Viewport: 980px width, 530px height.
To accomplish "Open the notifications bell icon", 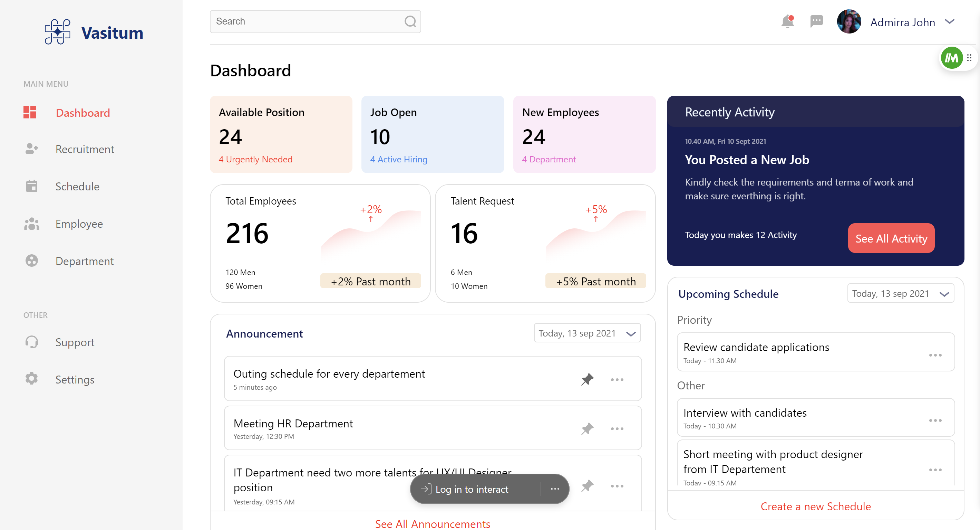I will pyautogui.click(x=787, y=22).
